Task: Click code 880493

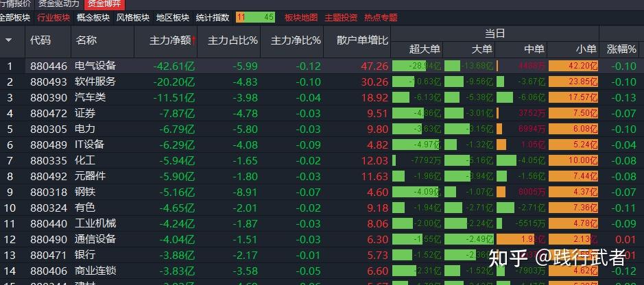Action: [49, 82]
